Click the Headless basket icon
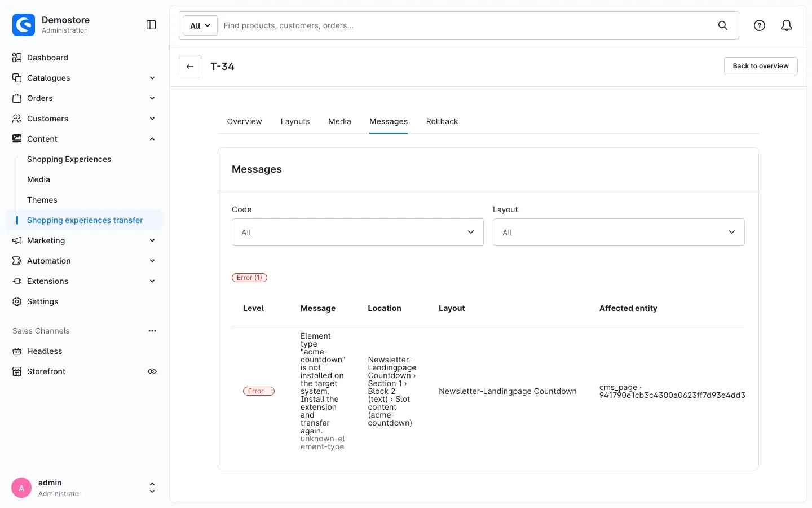The image size is (812, 508). 17,351
